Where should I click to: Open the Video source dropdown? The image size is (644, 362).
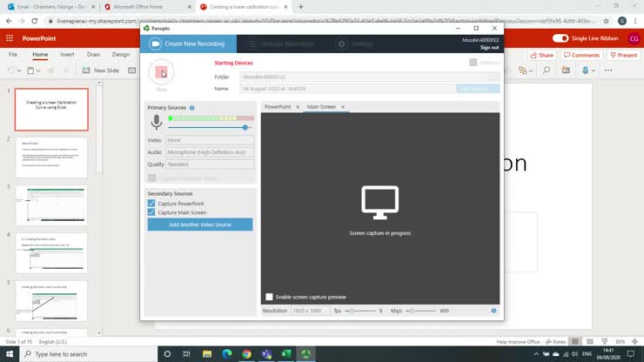[x=209, y=140]
